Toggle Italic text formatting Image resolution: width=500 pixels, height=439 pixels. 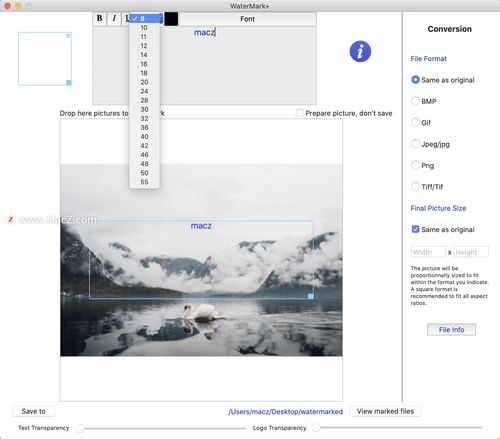[x=114, y=19]
